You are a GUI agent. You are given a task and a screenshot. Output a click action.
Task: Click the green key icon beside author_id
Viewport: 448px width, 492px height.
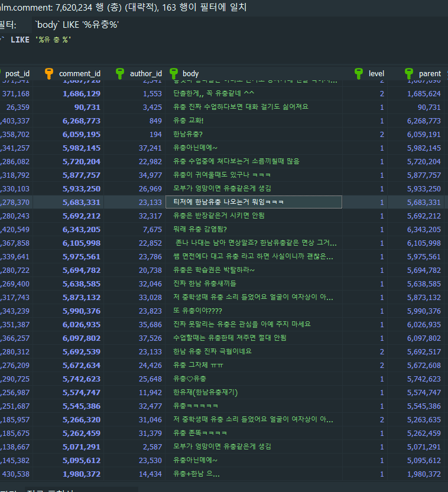120,74
